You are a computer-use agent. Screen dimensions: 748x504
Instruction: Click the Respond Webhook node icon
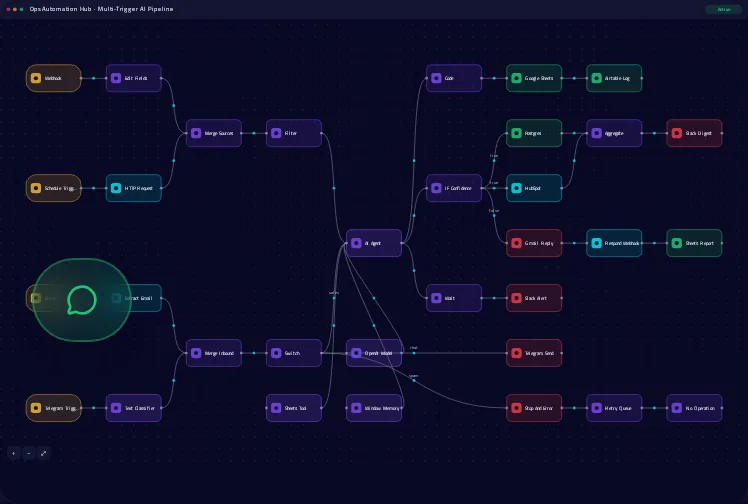tap(597, 243)
